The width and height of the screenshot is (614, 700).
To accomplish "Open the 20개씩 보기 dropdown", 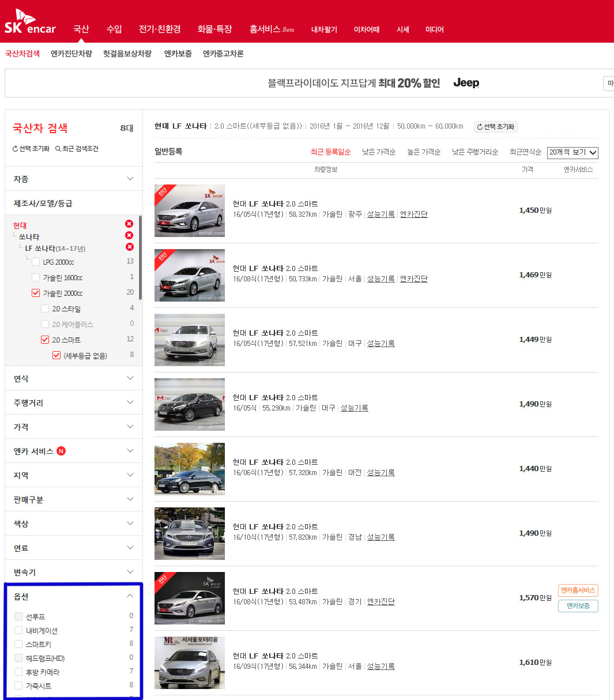I will click(x=572, y=152).
